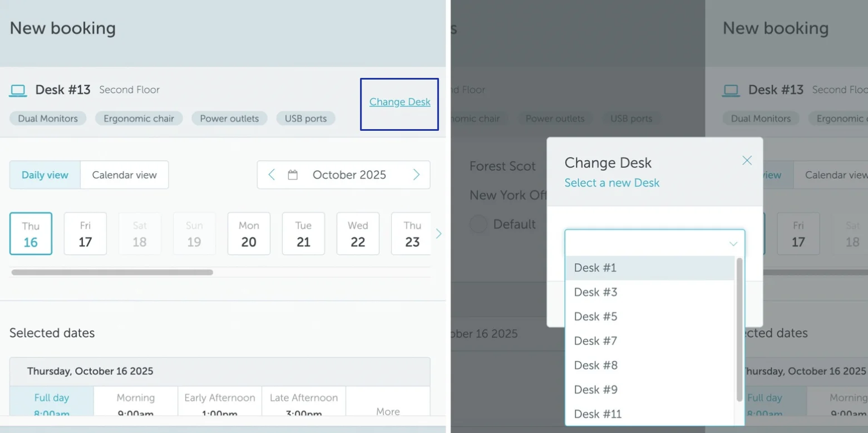Viewport: 868px width, 433px height.
Task: Advance to November with the right chevron
Action: pos(416,174)
